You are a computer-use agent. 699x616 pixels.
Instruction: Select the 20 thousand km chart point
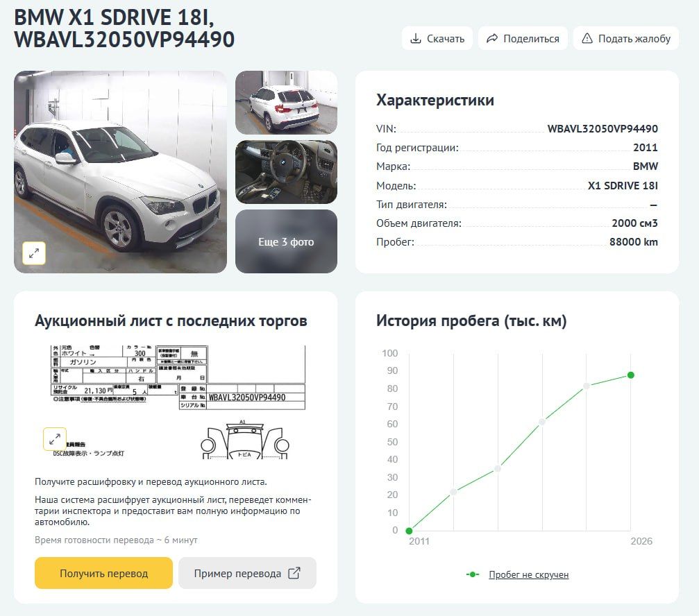tap(453, 492)
